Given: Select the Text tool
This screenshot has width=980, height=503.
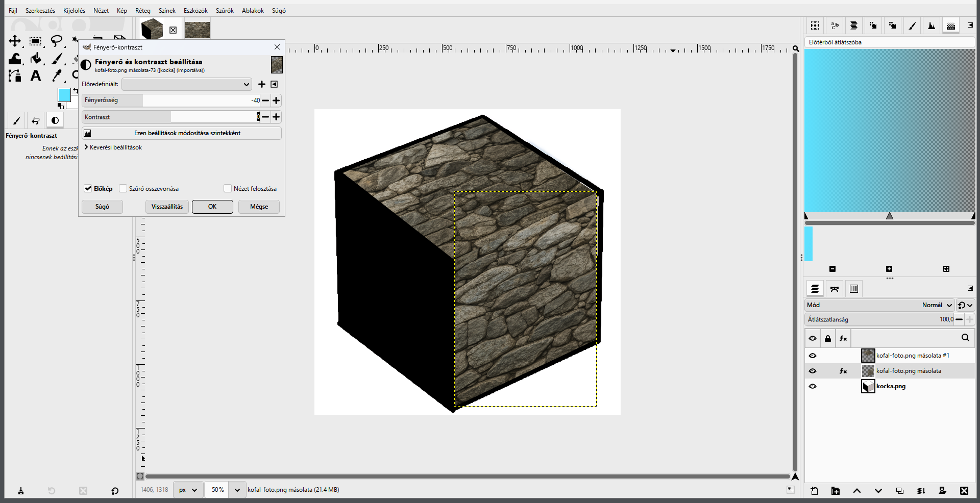Looking at the screenshot, I should coord(35,76).
